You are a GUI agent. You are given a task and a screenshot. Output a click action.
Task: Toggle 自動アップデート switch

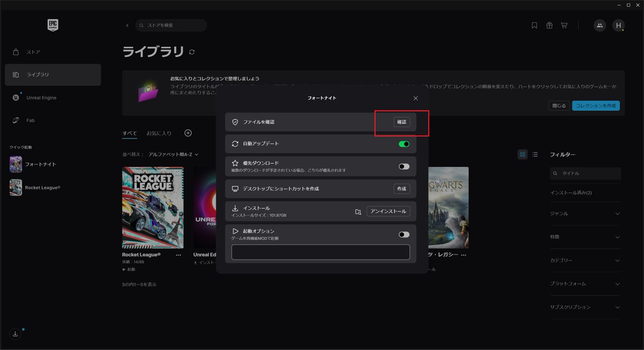[404, 144]
